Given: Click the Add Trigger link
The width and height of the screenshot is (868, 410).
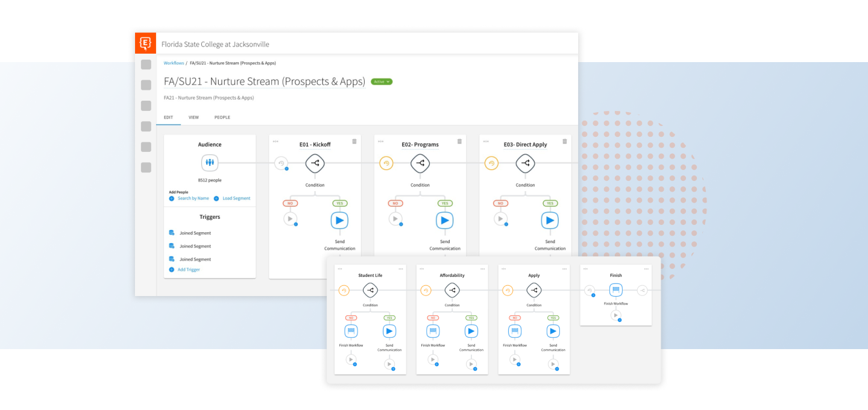Looking at the screenshot, I should (189, 270).
